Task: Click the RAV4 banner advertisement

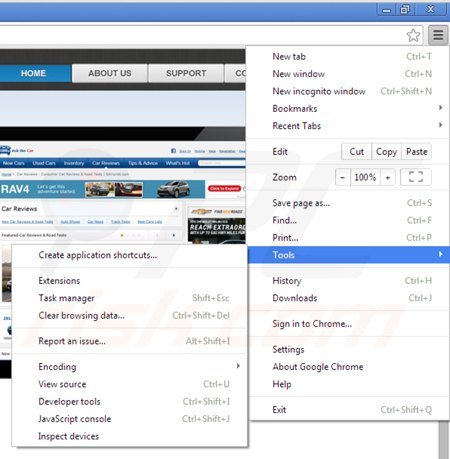Action: (102, 189)
